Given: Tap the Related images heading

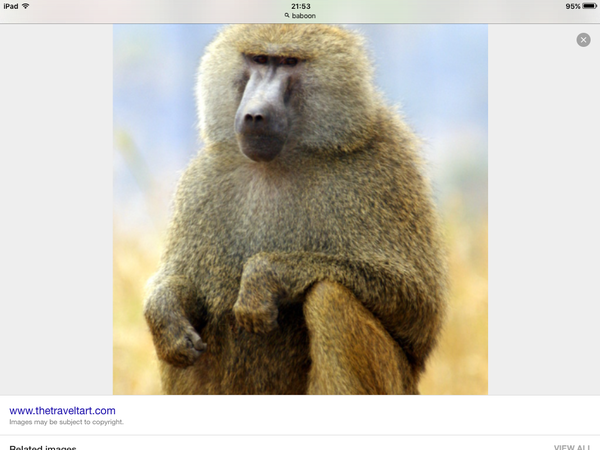Looking at the screenshot, I should pyautogui.click(x=43, y=447).
